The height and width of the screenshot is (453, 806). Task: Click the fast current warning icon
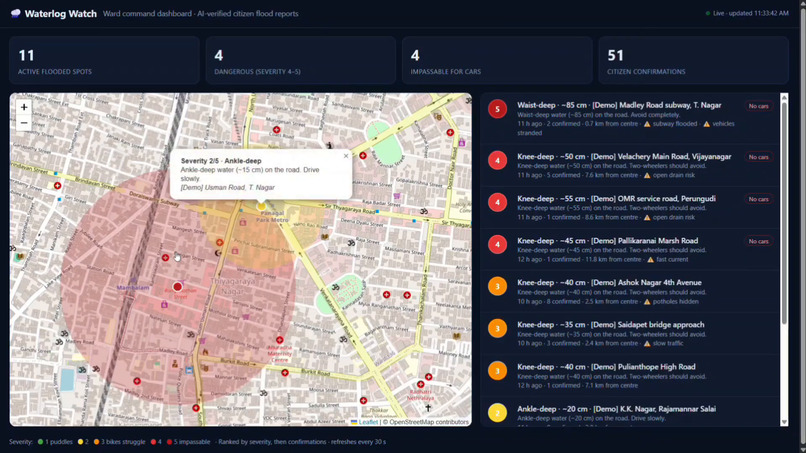point(650,260)
